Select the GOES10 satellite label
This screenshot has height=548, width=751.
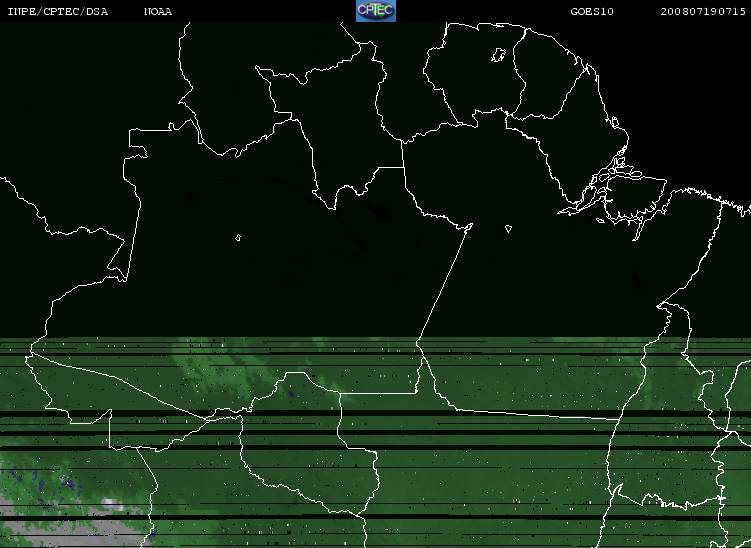592,11
